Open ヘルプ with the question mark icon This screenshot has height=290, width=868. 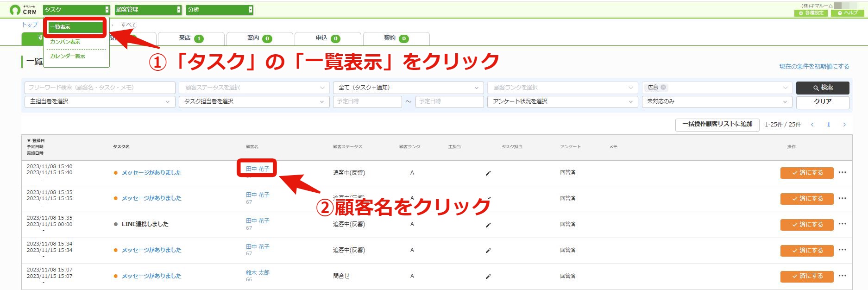pyautogui.click(x=847, y=13)
